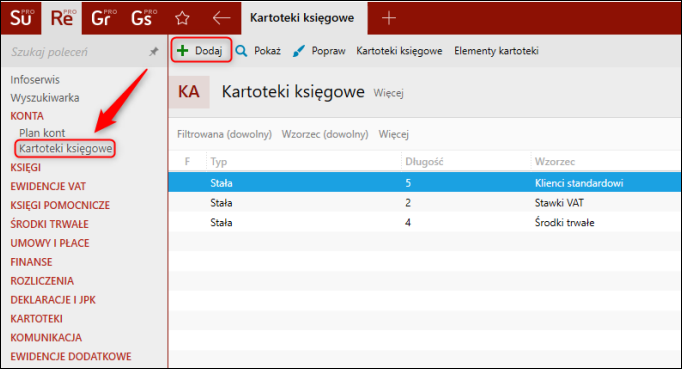The height and width of the screenshot is (369, 682).
Task: Switch to the Su PRO module
Action: (21, 18)
